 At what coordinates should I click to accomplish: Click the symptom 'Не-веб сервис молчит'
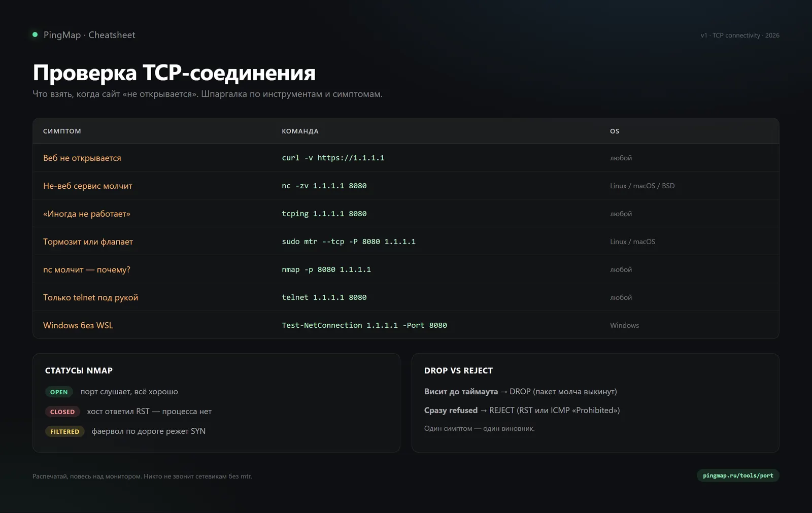click(88, 186)
